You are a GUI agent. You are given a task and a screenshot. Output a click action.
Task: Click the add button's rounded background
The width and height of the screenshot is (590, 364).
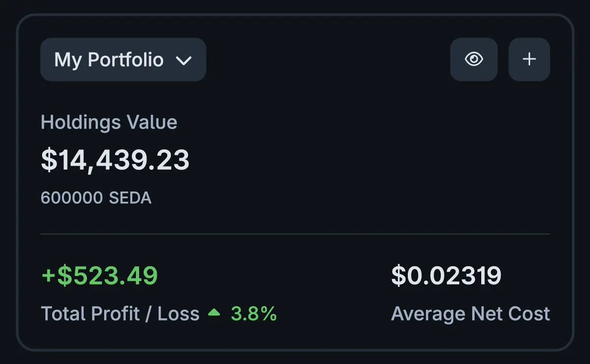pos(529,59)
